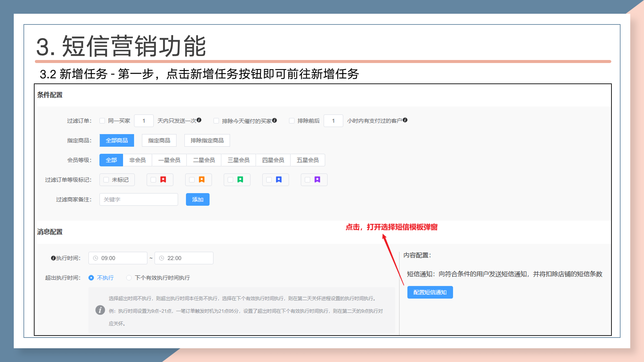644x362 pixels.
Task: Click the red bookmark flag icon
Action: point(163,180)
